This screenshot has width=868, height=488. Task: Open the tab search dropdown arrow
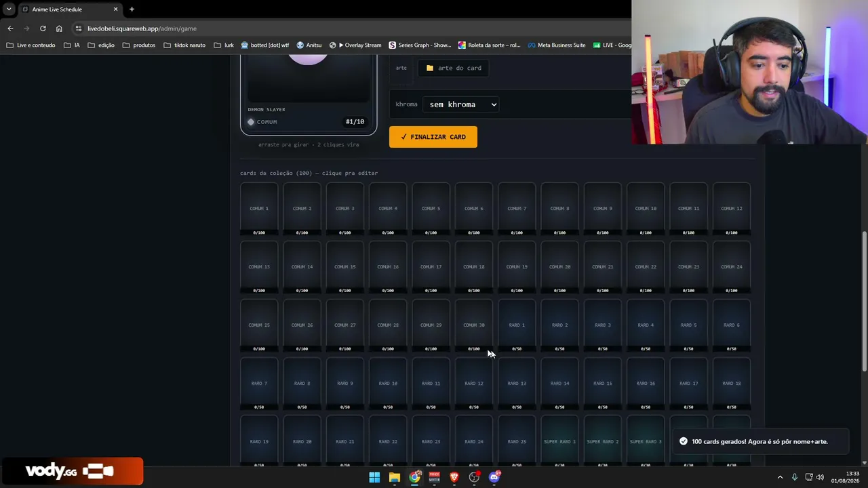(x=9, y=9)
